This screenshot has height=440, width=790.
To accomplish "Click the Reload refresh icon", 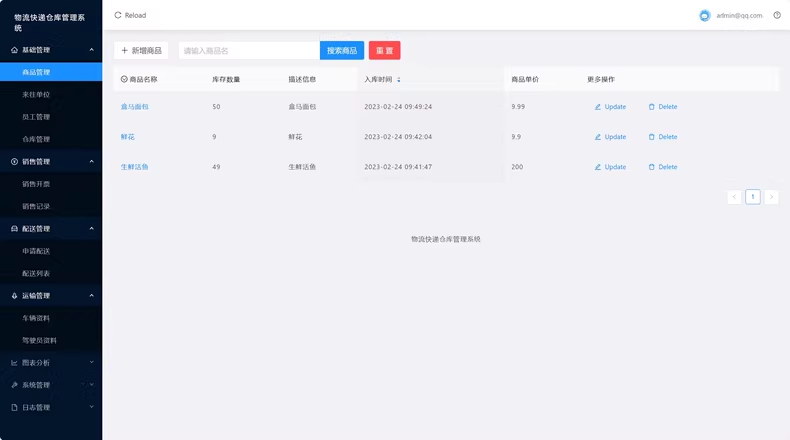I will [x=117, y=15].
